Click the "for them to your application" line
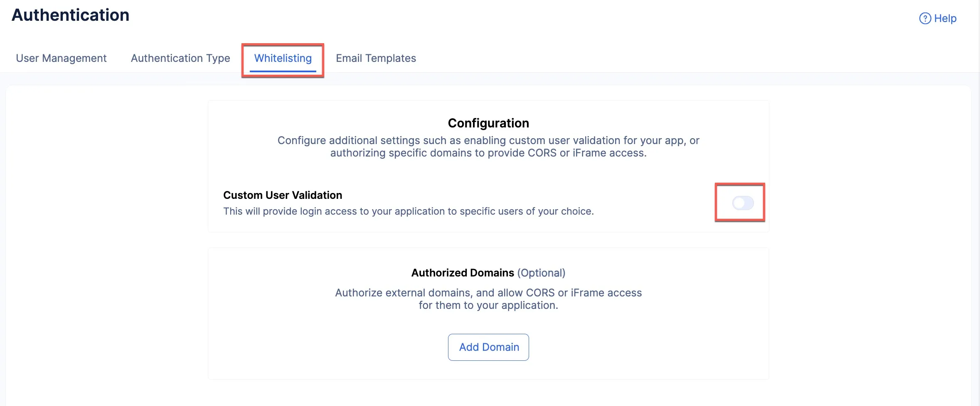Viewport: 980px width, 406px height. [x=488, y=305]
